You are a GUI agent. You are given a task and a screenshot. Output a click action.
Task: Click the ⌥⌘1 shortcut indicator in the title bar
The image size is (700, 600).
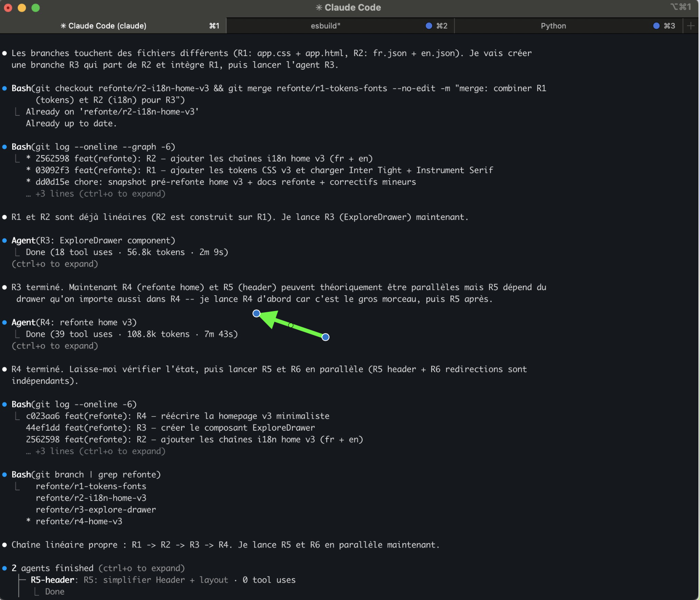[680, 7]
